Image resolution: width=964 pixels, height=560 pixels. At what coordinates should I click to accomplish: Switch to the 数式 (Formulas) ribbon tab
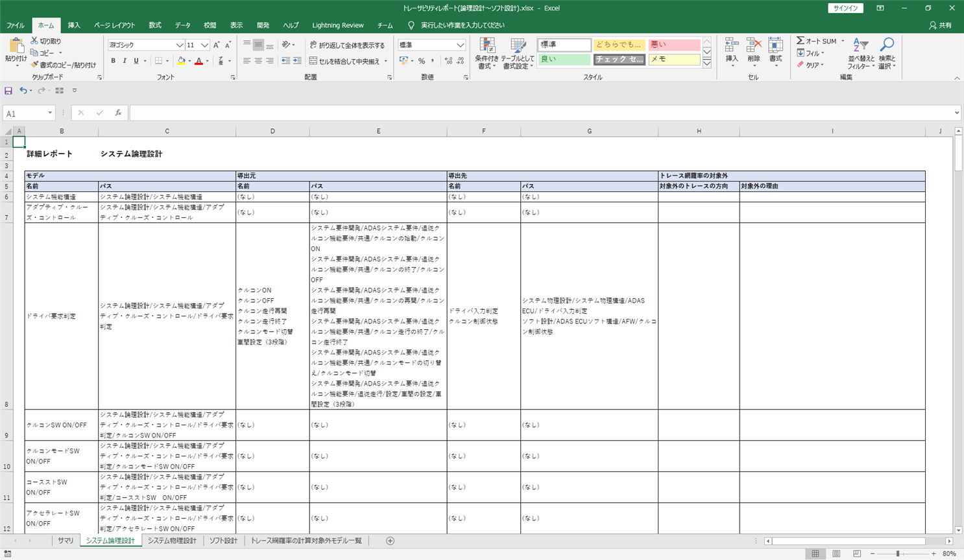pos(155,25)
